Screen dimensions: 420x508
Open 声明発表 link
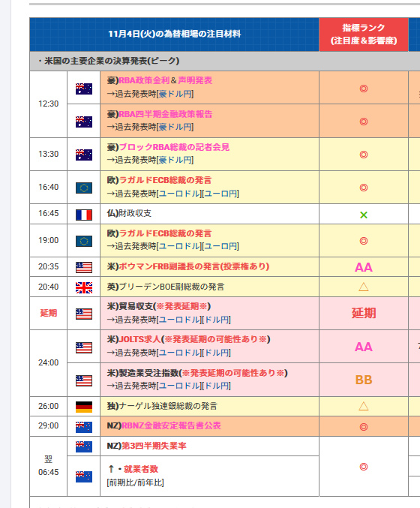tap(195, 80)
